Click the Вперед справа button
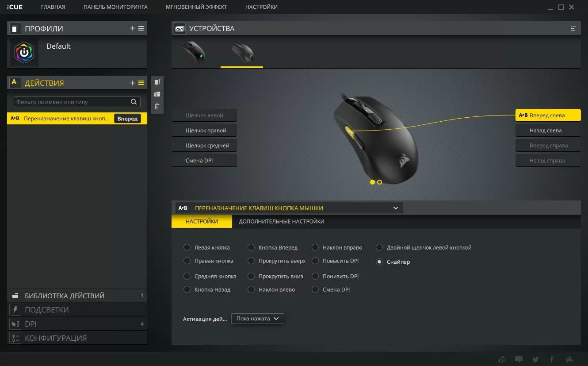 pos(548,146)
